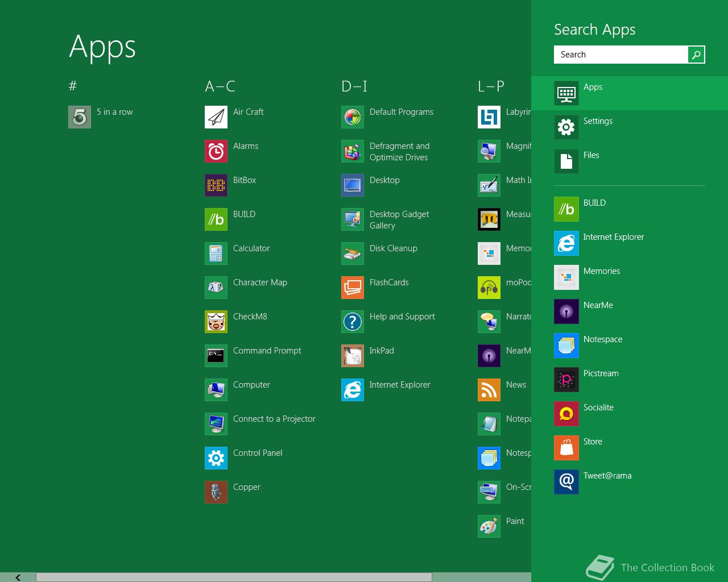Screen dimensions: 728x582
Task: Click the 'Disk Cleanup' app label
Action: pyautogui.click(x=394, y=248)
